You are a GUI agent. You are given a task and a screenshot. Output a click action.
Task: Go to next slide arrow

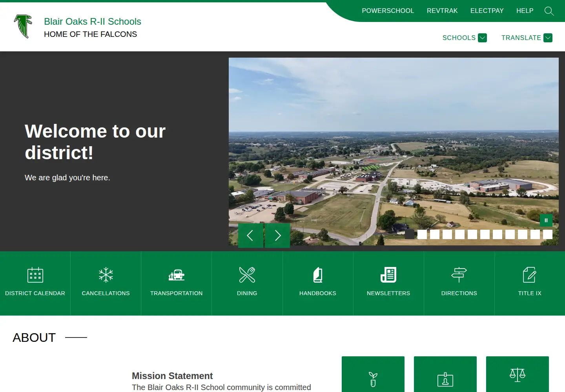277,235
